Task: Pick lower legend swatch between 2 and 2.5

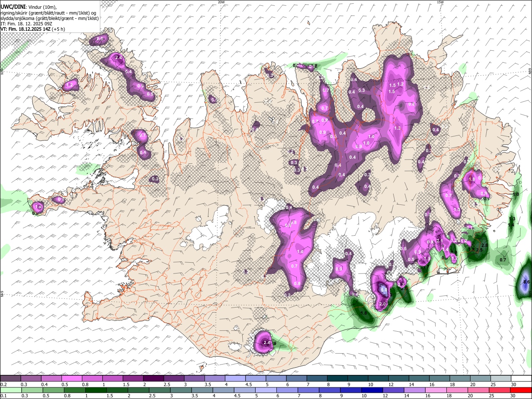Action: 138,390
